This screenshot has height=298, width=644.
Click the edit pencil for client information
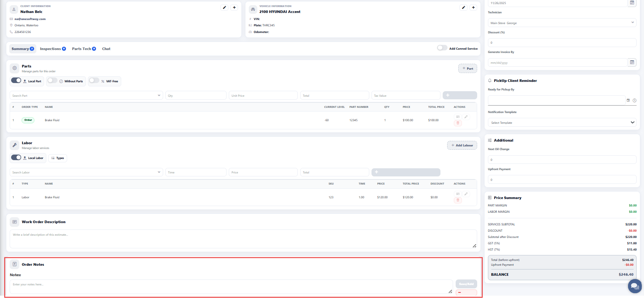tap(224, 7)
